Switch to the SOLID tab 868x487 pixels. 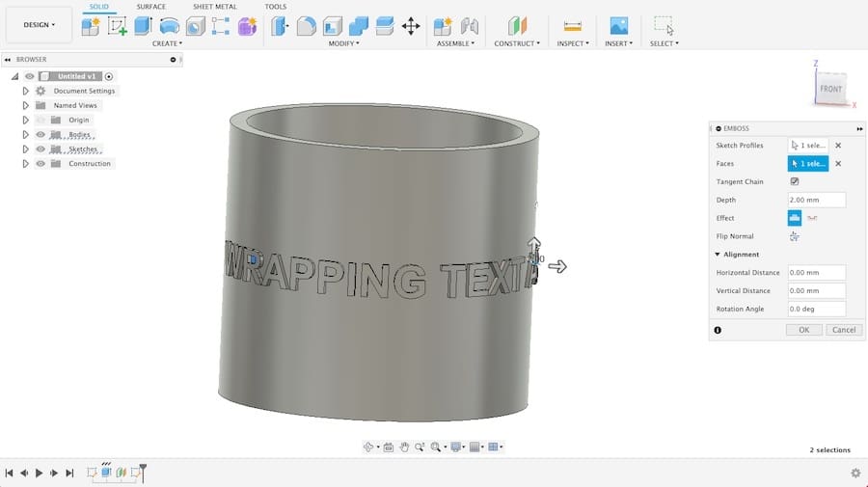99,7
